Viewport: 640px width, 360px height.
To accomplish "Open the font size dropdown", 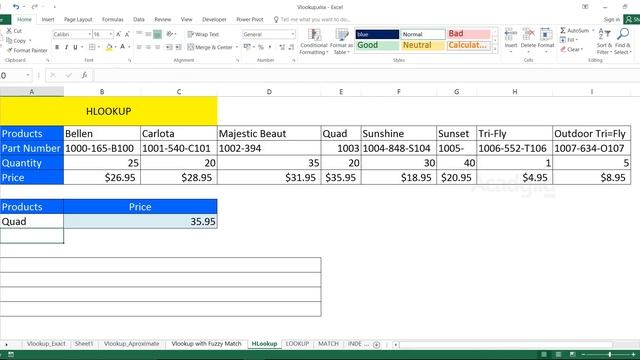I will click(x=111, y=34).
